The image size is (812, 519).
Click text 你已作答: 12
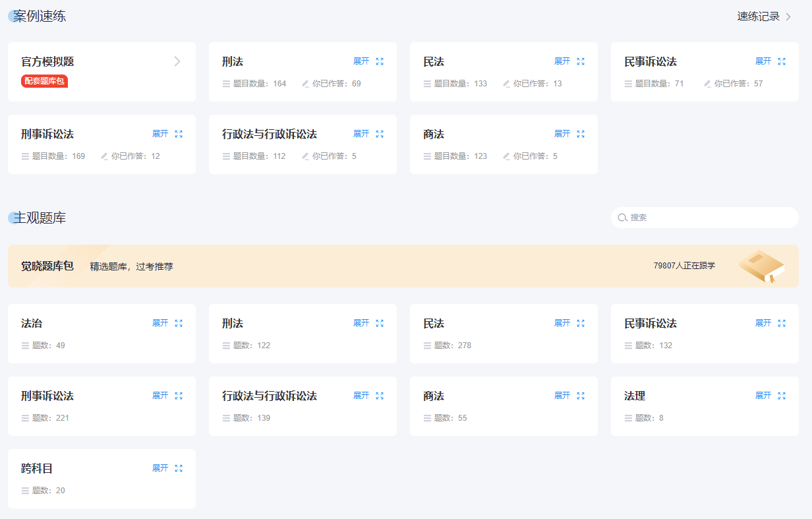click(136, 156)
